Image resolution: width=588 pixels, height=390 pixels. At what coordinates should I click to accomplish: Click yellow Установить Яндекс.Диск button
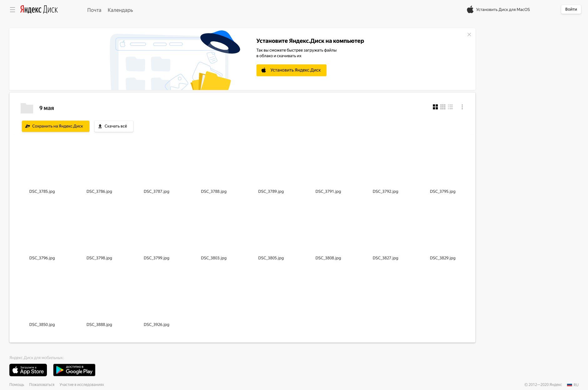(291, 70)
